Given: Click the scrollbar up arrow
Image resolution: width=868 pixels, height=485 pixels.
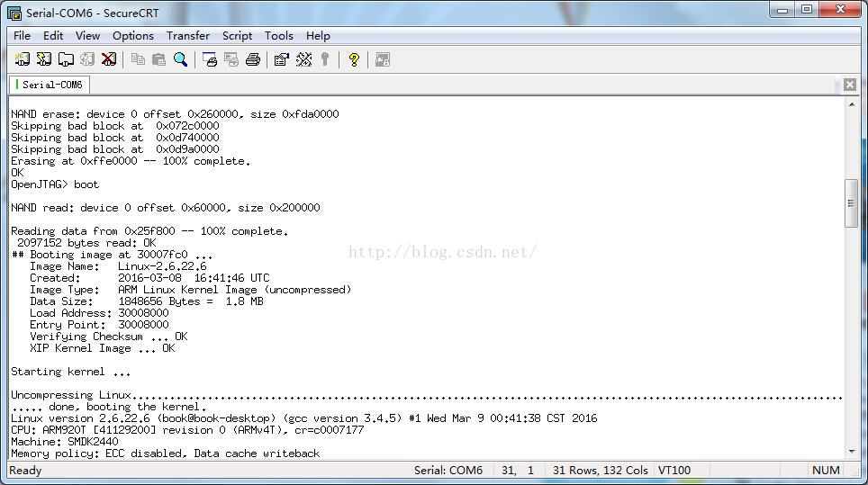Looking at the screenshot, I should click(x=852, y=104).
